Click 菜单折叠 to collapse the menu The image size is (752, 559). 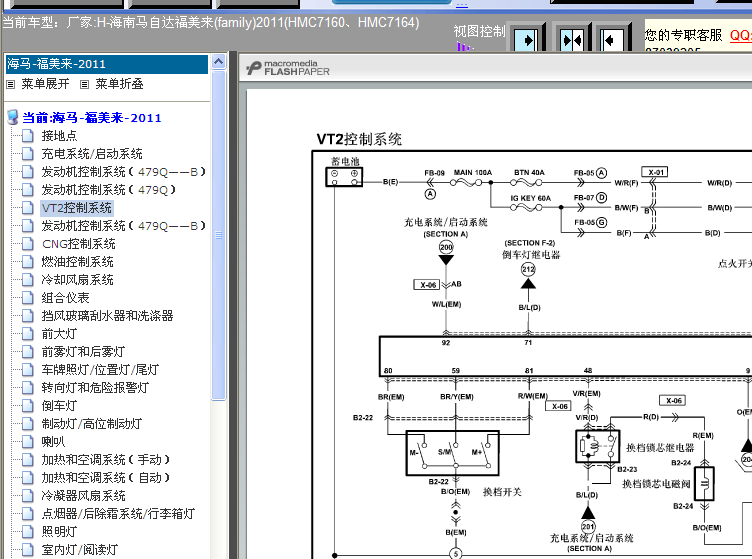point(119,84)
